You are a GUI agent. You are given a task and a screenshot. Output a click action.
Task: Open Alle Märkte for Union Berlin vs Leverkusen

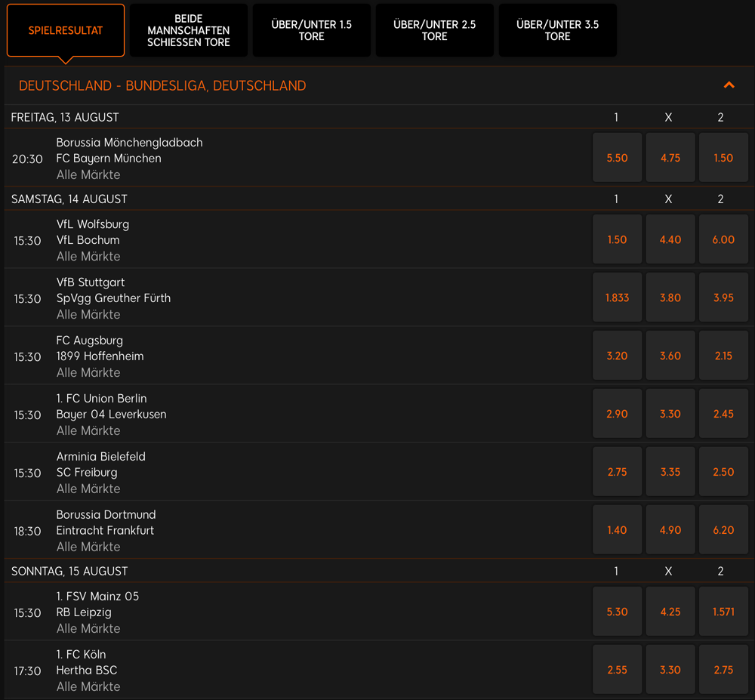[x=88, y=431]
